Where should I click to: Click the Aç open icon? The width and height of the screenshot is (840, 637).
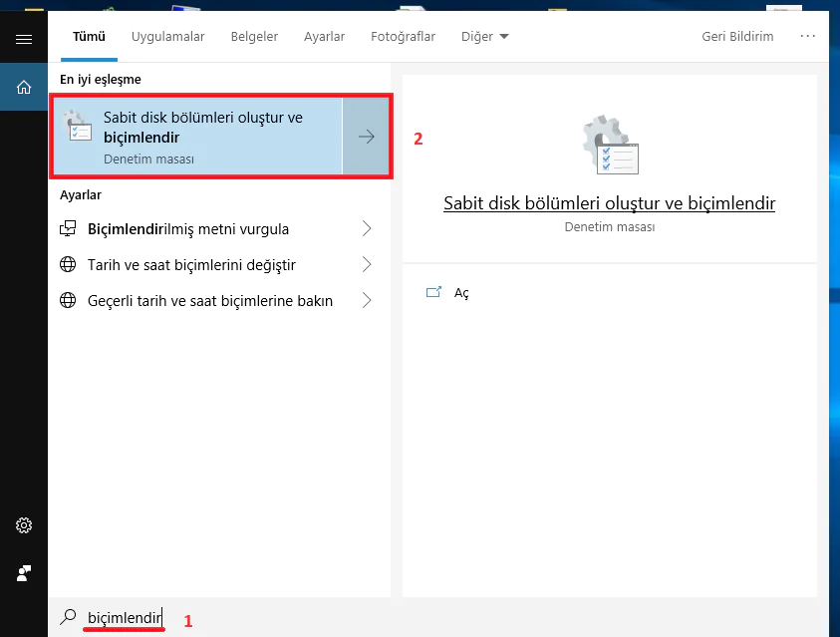pos(433,293)
